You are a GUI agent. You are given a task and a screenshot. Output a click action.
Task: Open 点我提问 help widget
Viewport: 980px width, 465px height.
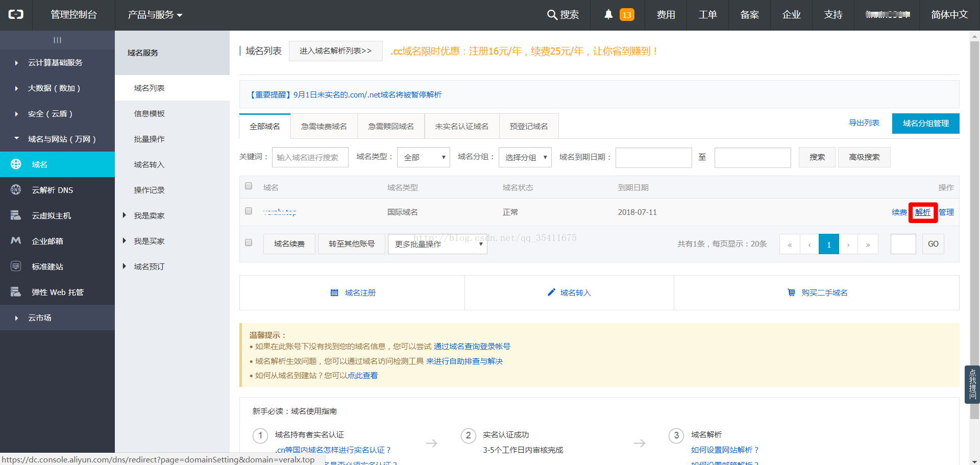(972, 384)
